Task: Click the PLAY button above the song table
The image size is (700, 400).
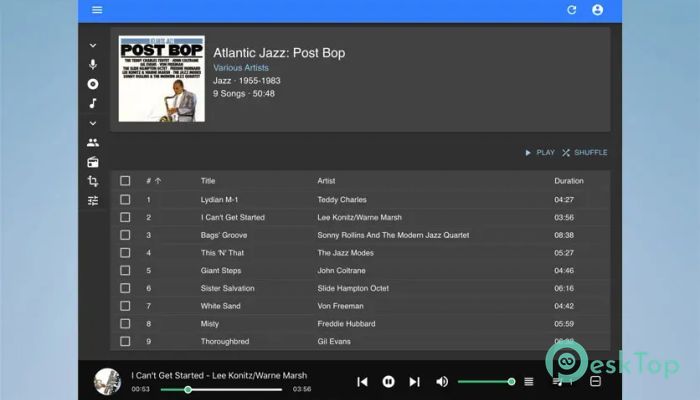Action: (540, 153)
